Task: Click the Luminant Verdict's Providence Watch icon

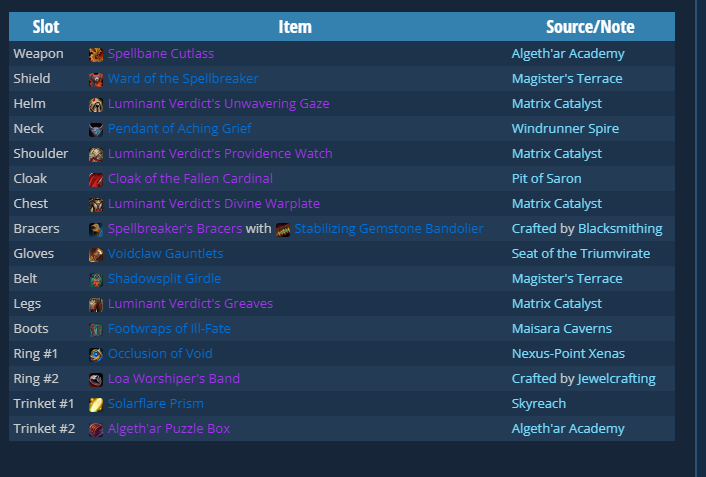Action: tap(95, 154)
